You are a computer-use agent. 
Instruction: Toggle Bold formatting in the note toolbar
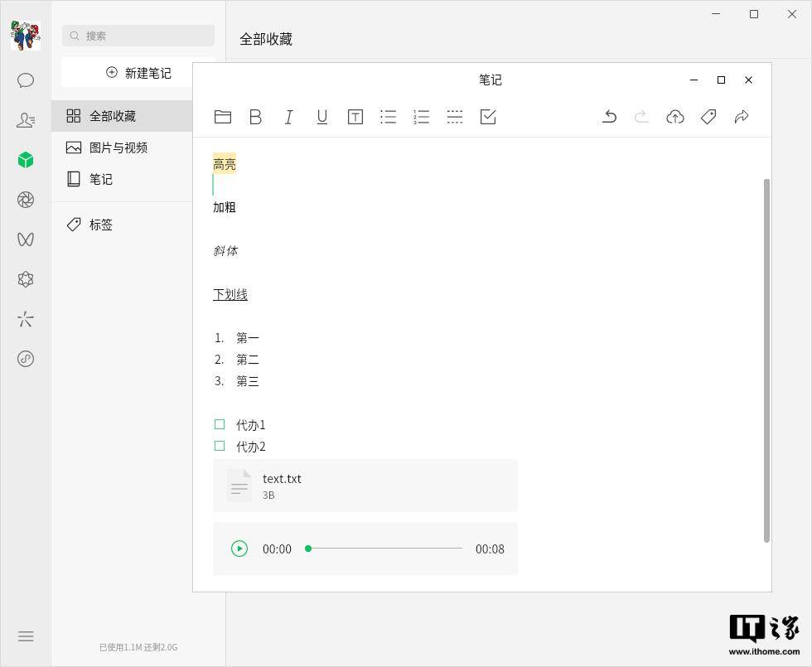[x=256, y=117]
